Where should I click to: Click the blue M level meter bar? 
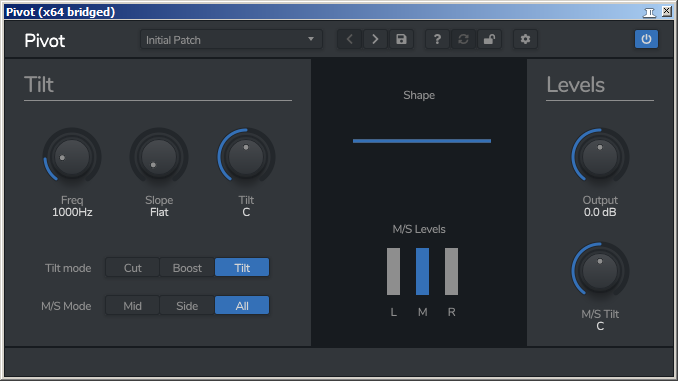coord(422,272)
